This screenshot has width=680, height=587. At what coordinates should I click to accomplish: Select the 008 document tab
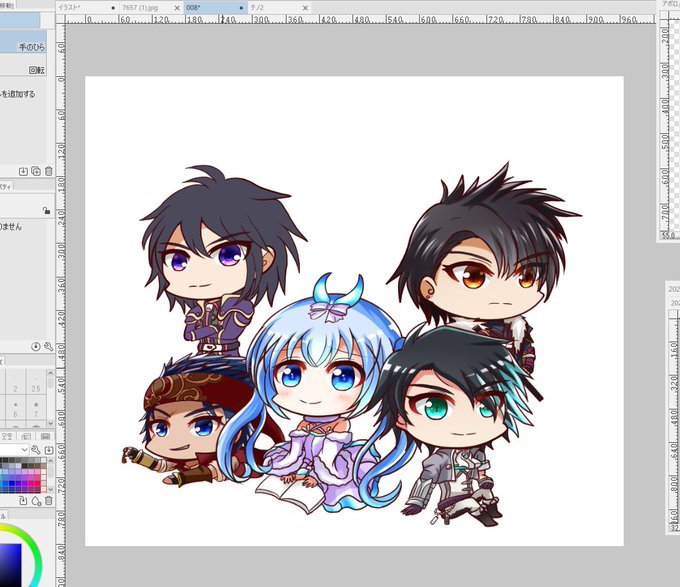tap(216, 7)
